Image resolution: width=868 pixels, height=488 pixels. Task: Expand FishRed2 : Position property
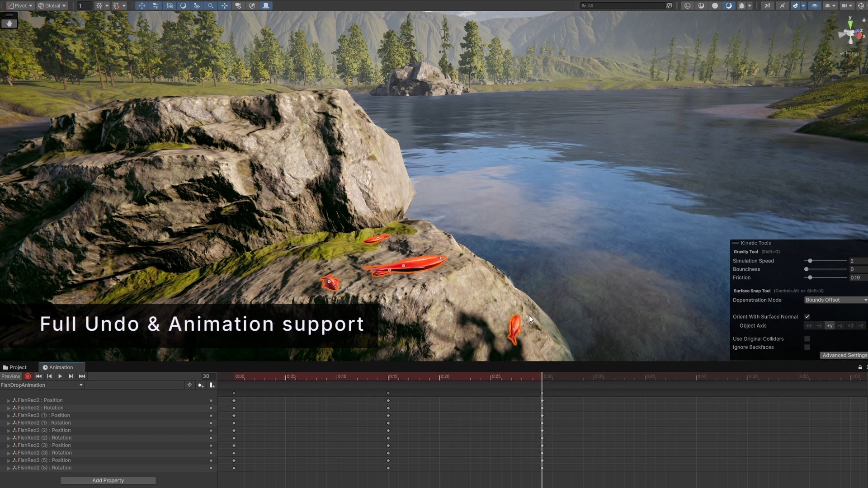pos(9,400)
